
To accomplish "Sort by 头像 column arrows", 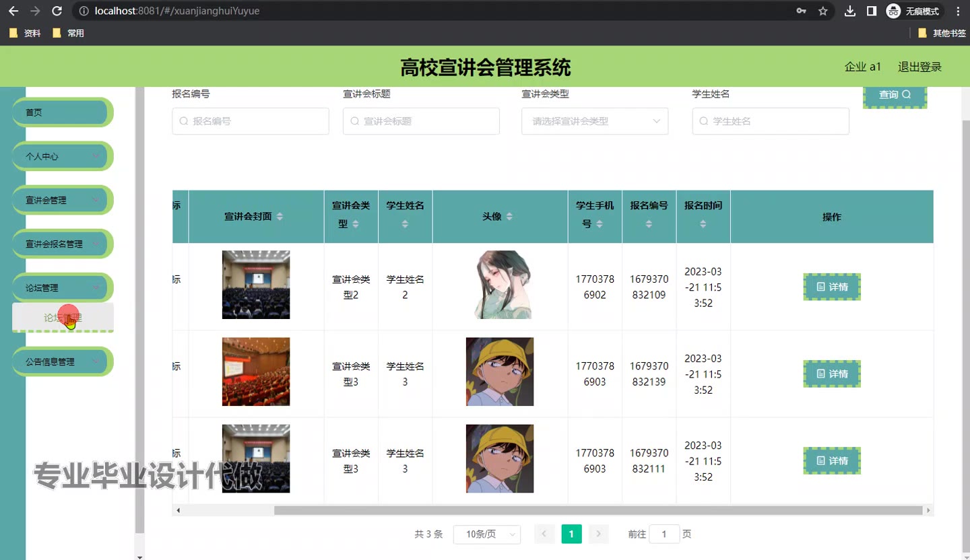I will (x=509, y=217).
